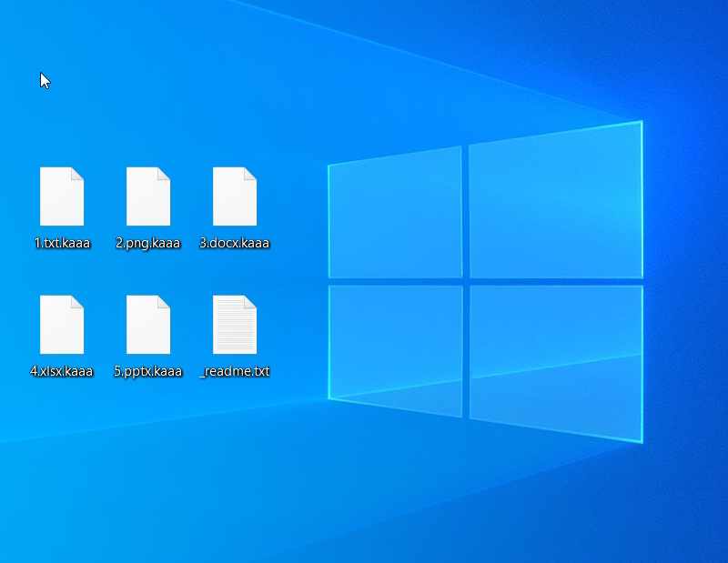Click the 3.docx.kaaa file icon
Screen dimensions: 728x563
coord(235,196)
